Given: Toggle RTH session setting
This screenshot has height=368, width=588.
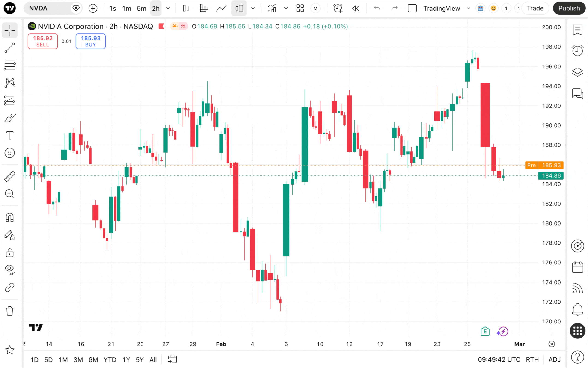Looking at the screenshot, I should pyautogui.click(x=532, y=359).
